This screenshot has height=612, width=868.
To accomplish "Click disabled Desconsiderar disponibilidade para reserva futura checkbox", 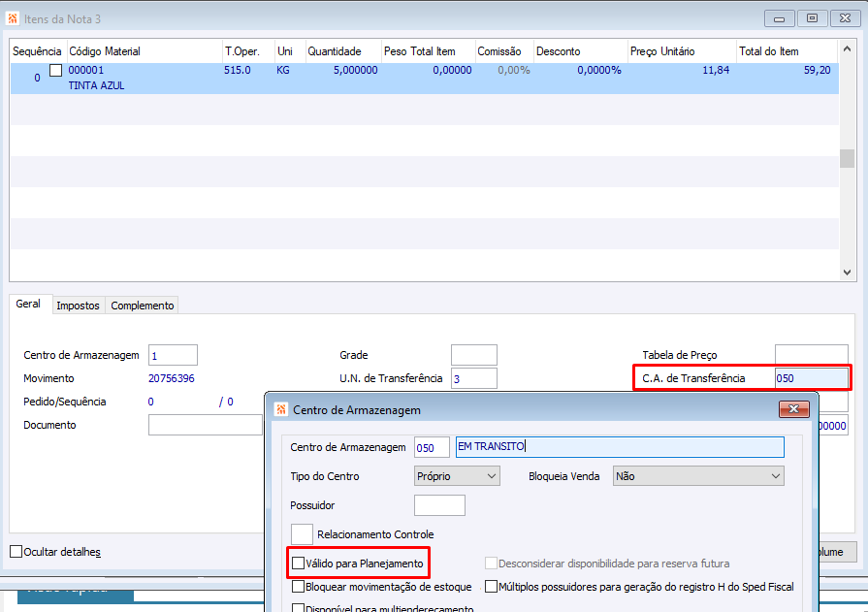I will tap(491, 564).
